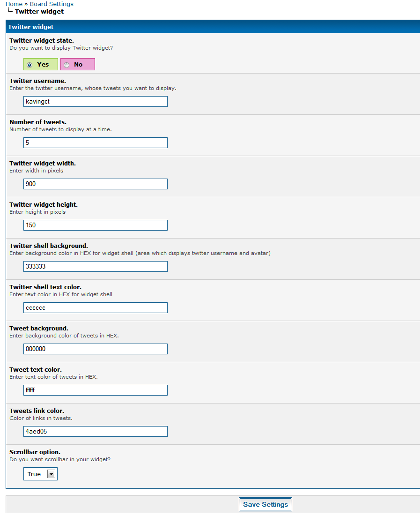Select the Yes radio button
The image size is (420, 524).
click(29, 65)
